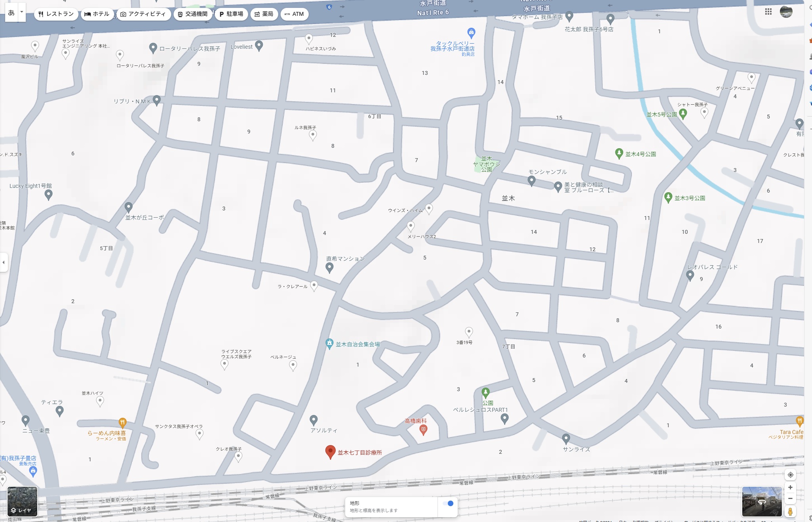Select the レストラン category chip
This screenshot has width=812, height=522.
(56, 14)
